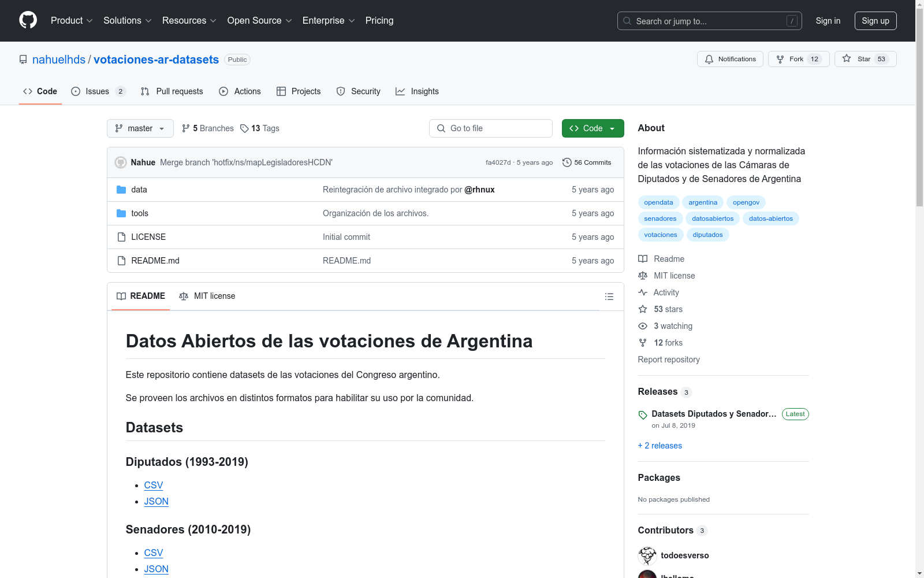
Task: Click the opendata topic tag
Action: [x=658, y=202]
